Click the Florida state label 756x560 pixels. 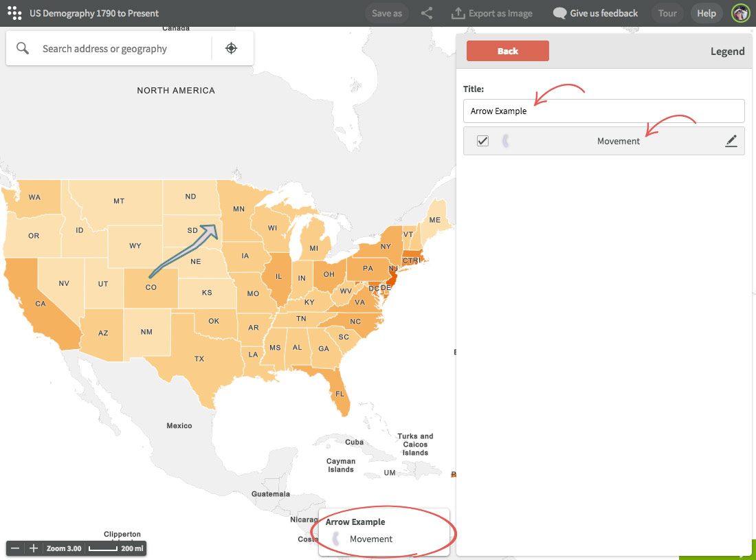click(x=340, y=394)
